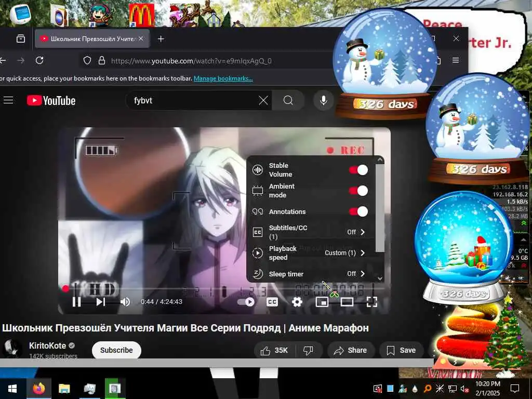Toggle closed captions CC button in player bar
This screenshot has width=532, height=399.
click(x=272, y=302)
